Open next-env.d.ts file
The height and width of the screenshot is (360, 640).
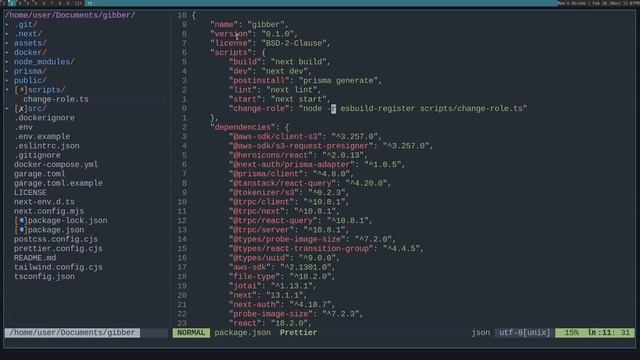pos(44,202)
